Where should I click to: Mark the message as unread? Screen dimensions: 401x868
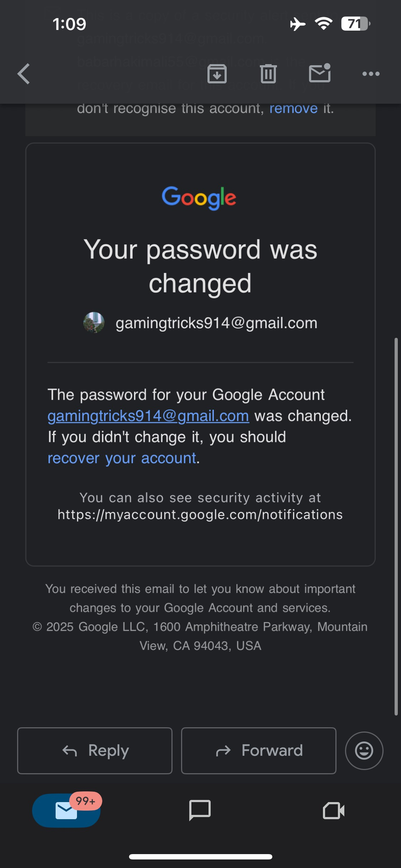[x=320, y=73]
